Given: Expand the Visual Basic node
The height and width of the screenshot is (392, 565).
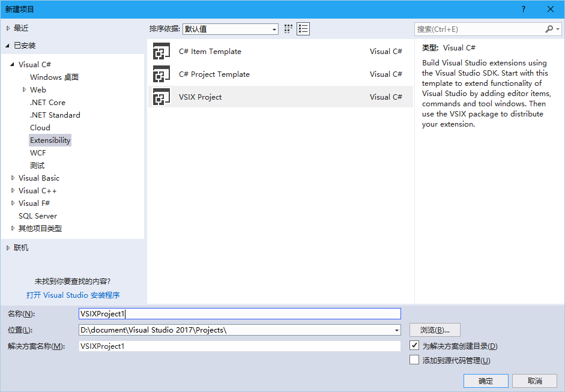Looking at the screenshot, I should pyautogui.click(x=13, y=178).
